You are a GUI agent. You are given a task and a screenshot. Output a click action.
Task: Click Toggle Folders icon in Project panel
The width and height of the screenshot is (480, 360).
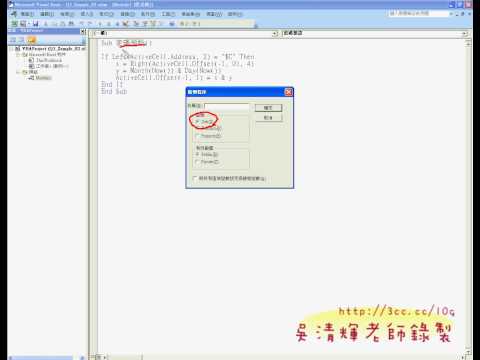(x=31, y=40)
